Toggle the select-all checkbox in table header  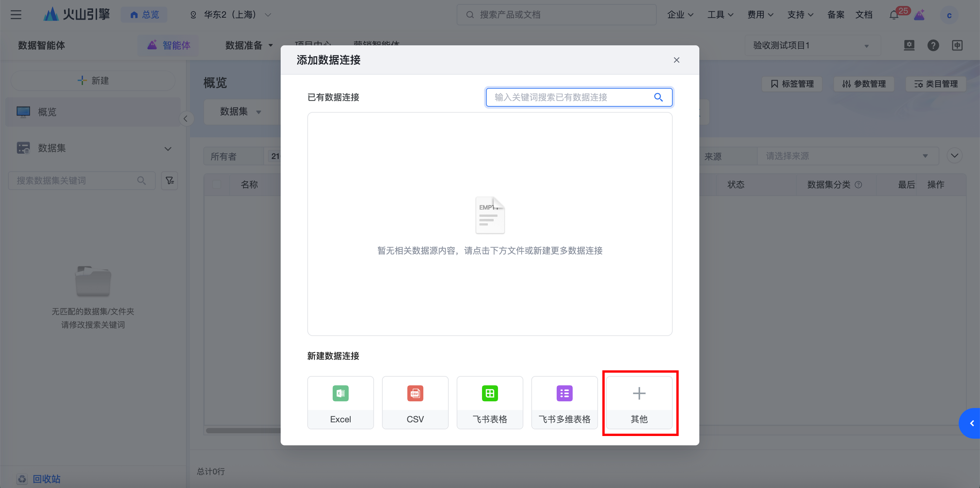216,185
